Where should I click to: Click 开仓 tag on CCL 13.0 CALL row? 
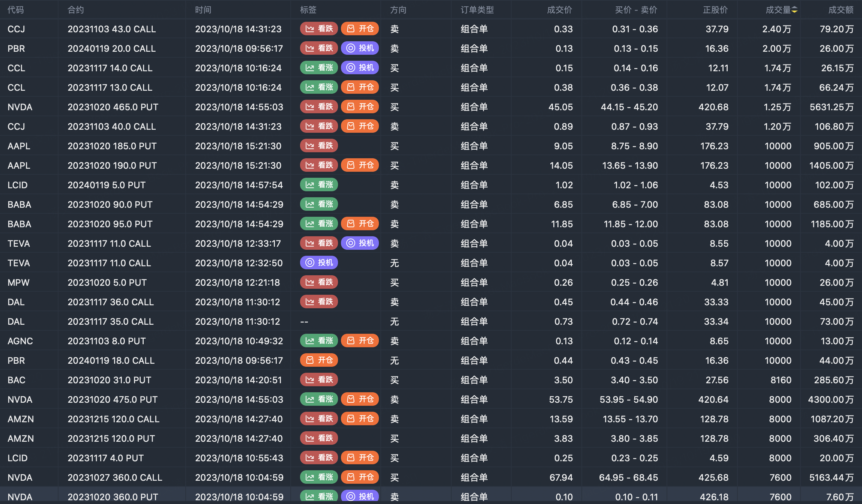tap(360, 87)
